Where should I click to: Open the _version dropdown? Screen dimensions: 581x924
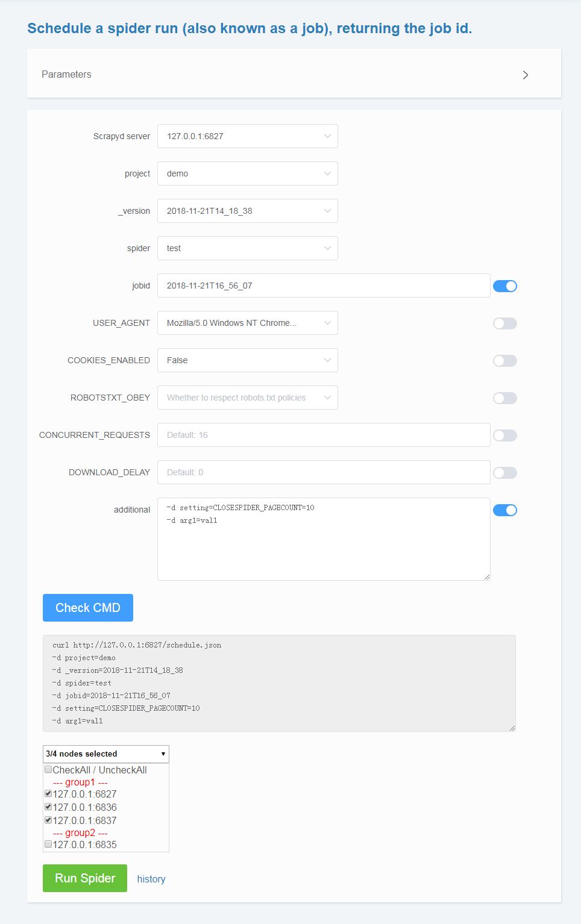point(247,211)
